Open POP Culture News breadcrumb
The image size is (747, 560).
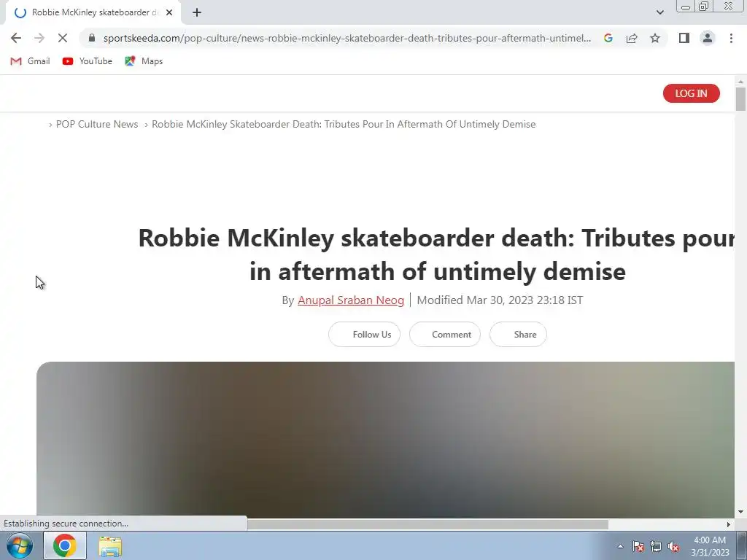(x=97, y=124)
